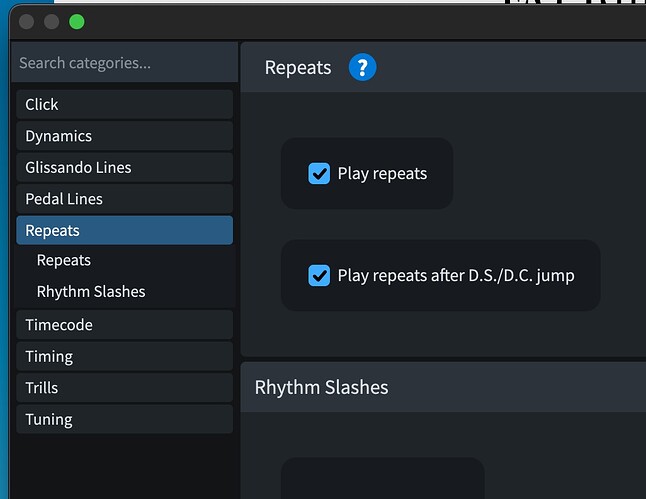Open the Dynamics category
The width and height of the screenshot is (646, 499).
click(x=124, y=136)
